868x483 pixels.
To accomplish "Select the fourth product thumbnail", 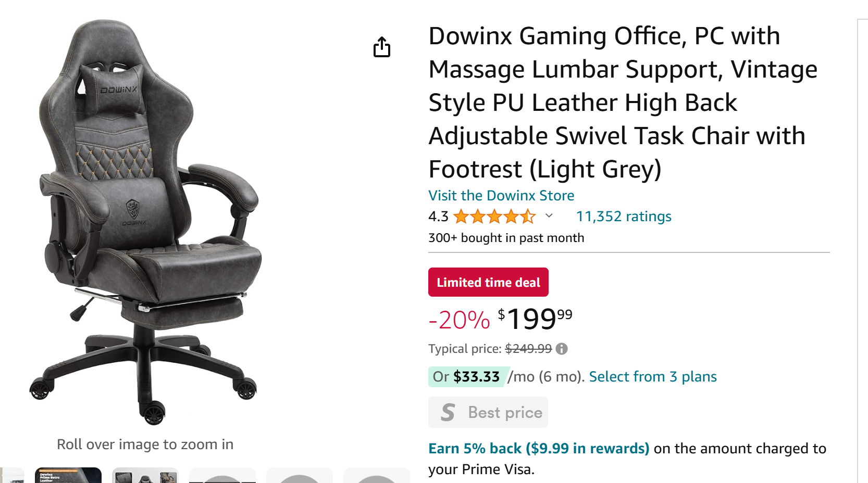I will point(222,476).
